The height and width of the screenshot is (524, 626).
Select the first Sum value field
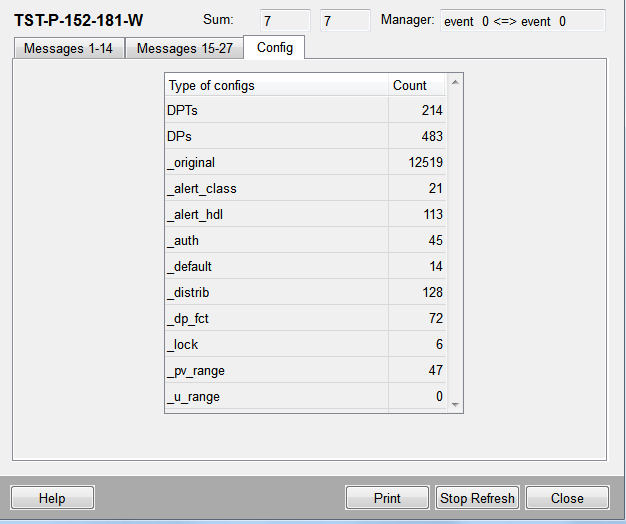[x=284, y=21]
